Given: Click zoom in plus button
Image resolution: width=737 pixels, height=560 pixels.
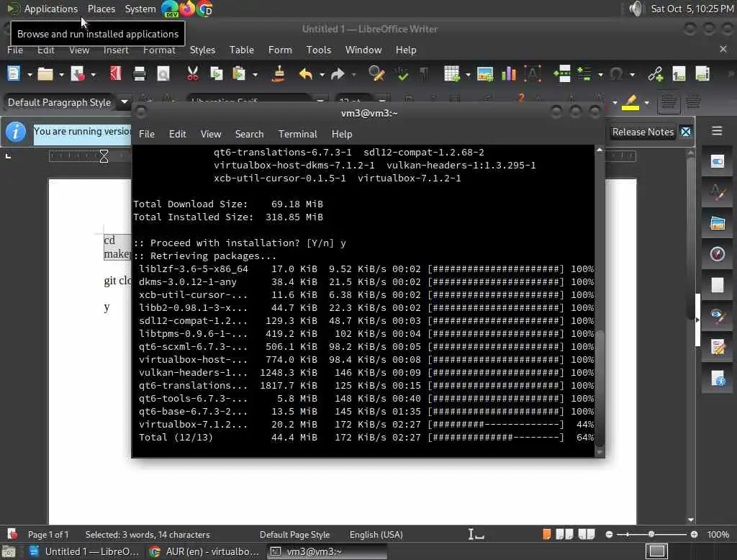Looking at the screenshot, I should coord(695,534).
